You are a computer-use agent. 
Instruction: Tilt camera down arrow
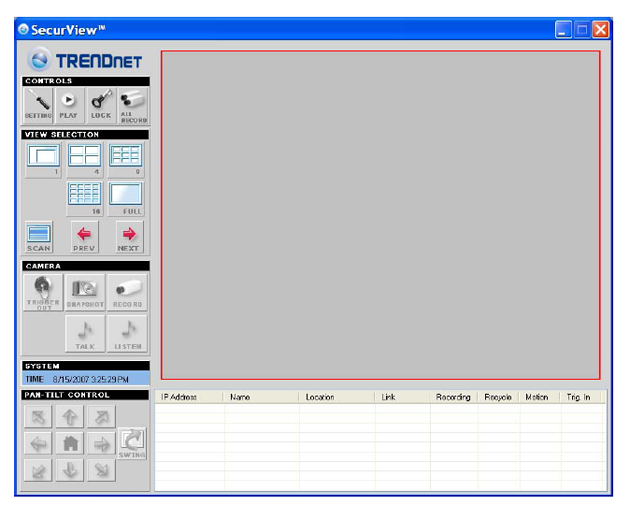coord(70,470)
